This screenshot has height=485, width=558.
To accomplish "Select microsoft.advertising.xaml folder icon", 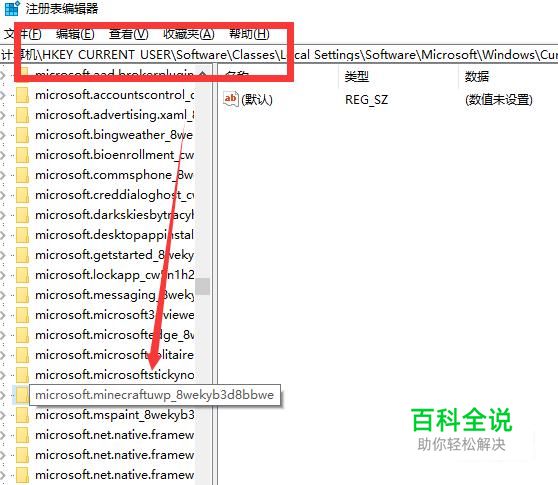I will (x=22, y=115).
